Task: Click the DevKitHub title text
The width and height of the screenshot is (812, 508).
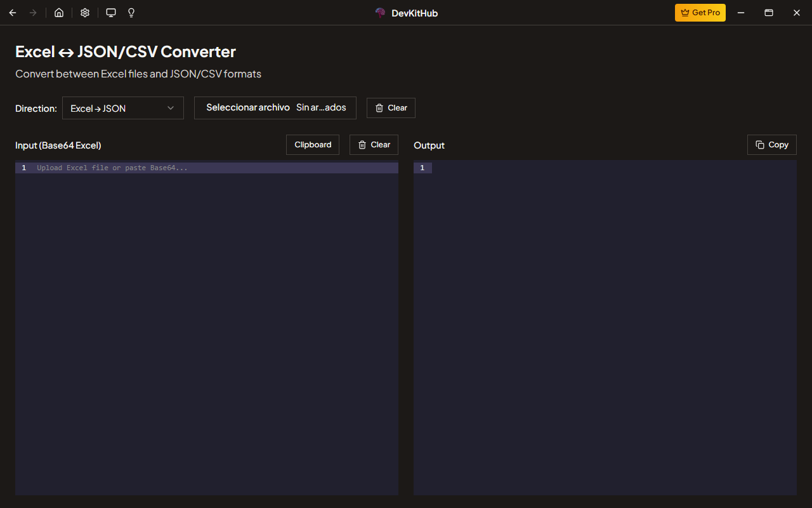Action: (x=415, y=13)
